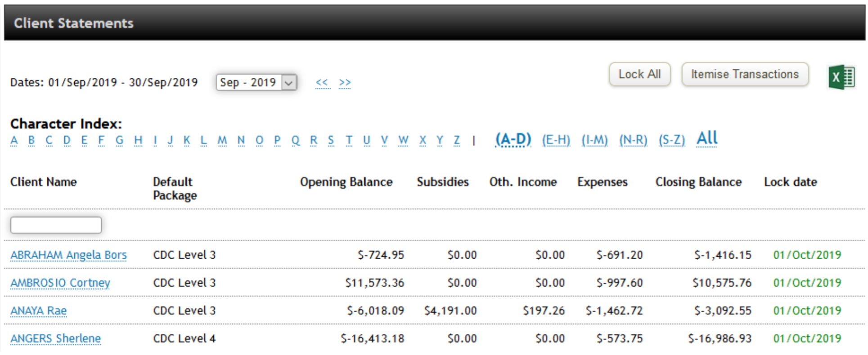Image resolution: width=868 pixels, height=355 pixels.
Task: Click the Lock All button
Action: [639, 74]
